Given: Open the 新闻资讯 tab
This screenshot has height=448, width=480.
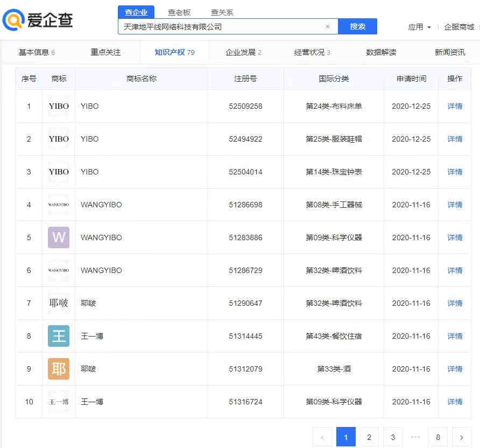Looking at the screenshot, I should [450, 52].
